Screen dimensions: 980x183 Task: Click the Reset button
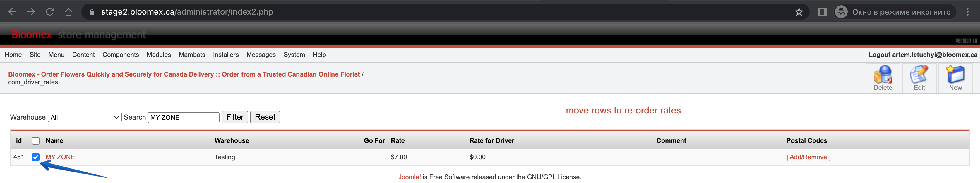pyautogui.click(x=265, y=117)
